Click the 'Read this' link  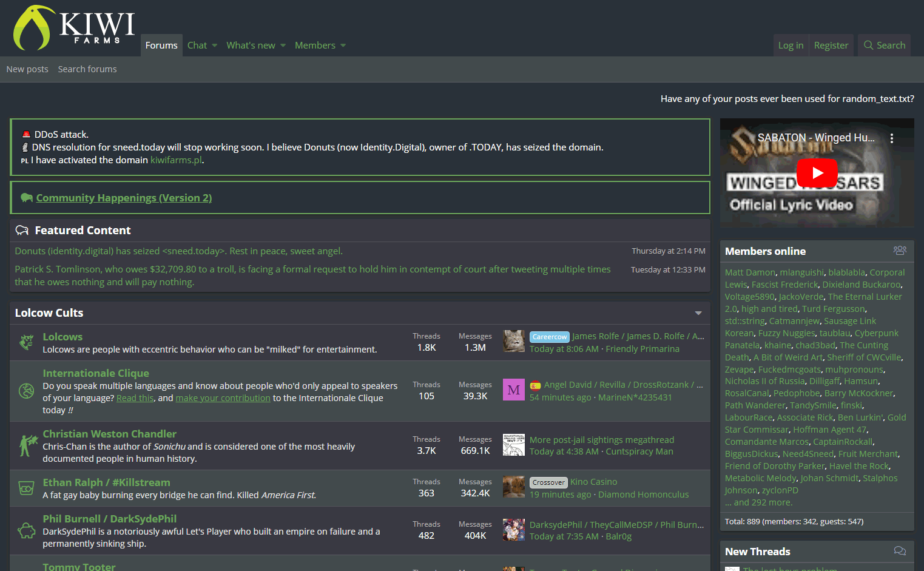coord(135,398)
